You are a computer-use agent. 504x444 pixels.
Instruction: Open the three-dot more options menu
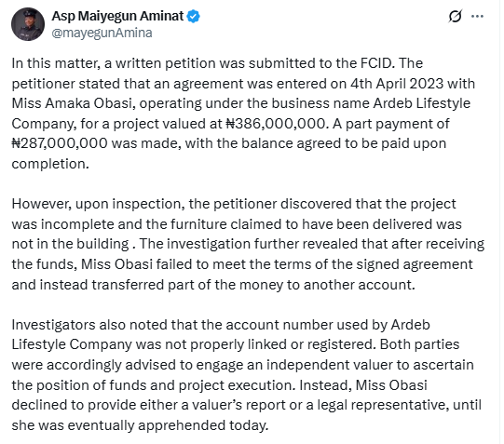point(477,17)
